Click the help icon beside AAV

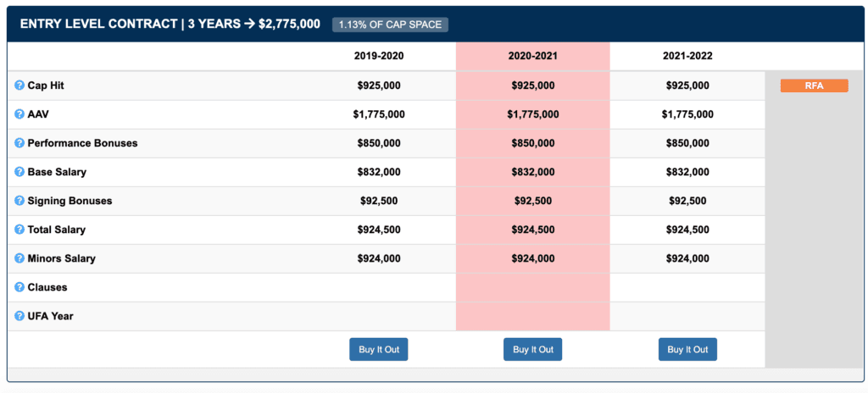tap(19, 114)
